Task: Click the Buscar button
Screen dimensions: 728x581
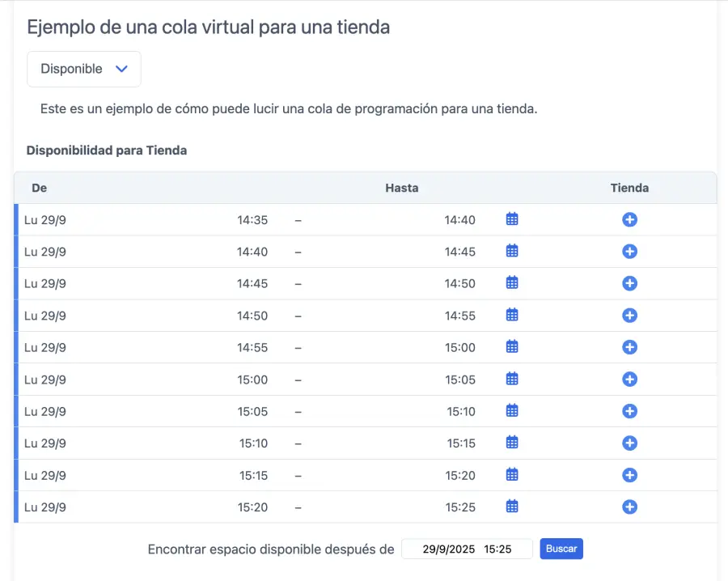Action: tap(561, 549)
